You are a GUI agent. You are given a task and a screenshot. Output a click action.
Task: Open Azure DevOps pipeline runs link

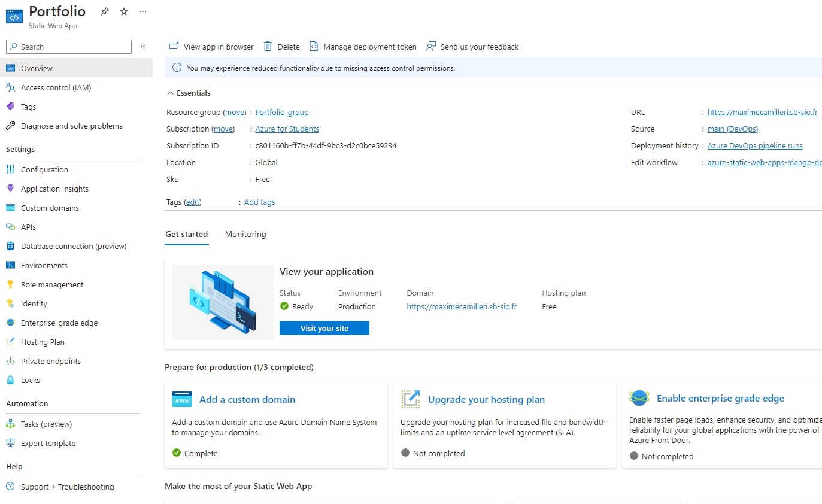(x=755, y=146)
